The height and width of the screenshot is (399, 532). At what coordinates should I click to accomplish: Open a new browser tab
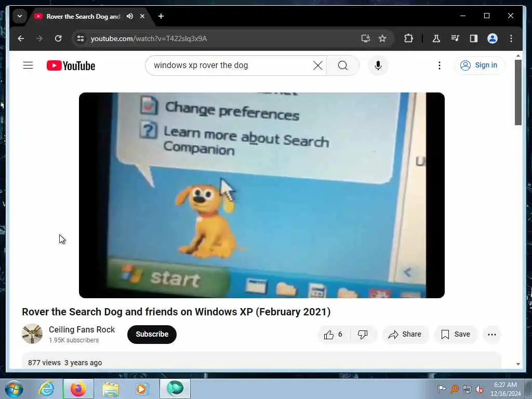pos(161,16)
